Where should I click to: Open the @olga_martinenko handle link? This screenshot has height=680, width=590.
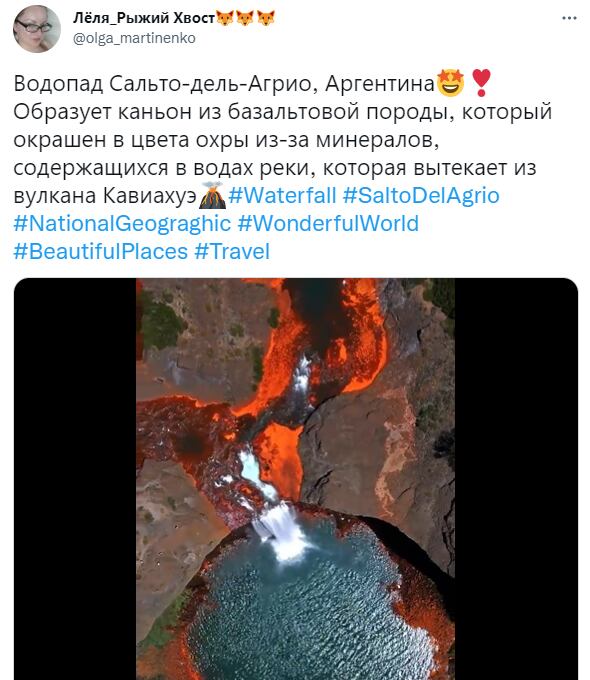point(134,38)
